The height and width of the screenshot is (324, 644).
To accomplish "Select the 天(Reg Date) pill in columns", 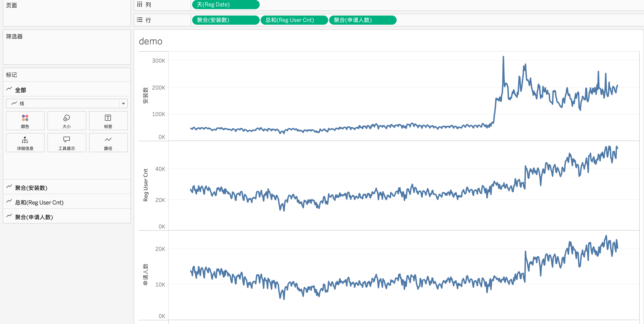I will 225,5.
